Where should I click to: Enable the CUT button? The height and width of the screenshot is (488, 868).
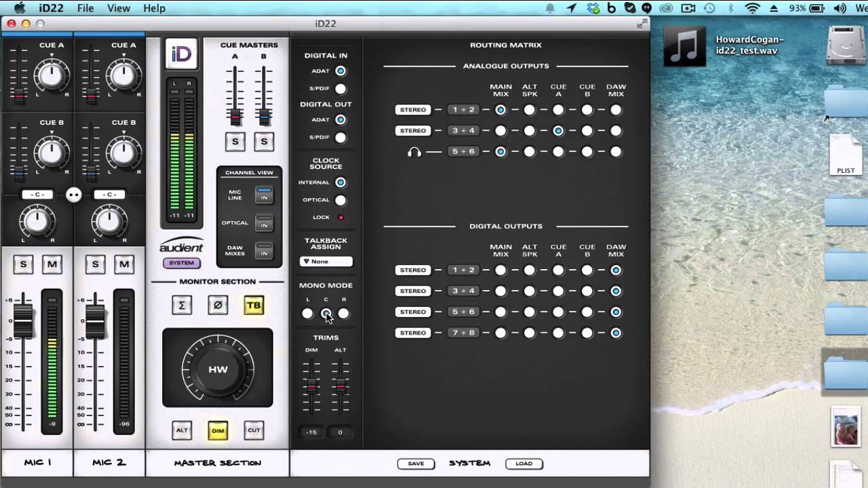pos(254,430)
